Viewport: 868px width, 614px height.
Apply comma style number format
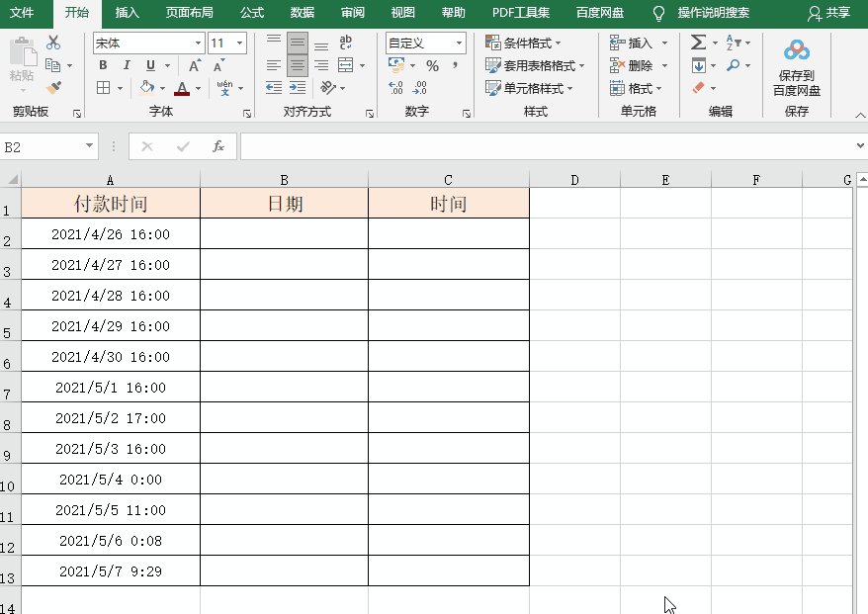click(x=455, y=65)
